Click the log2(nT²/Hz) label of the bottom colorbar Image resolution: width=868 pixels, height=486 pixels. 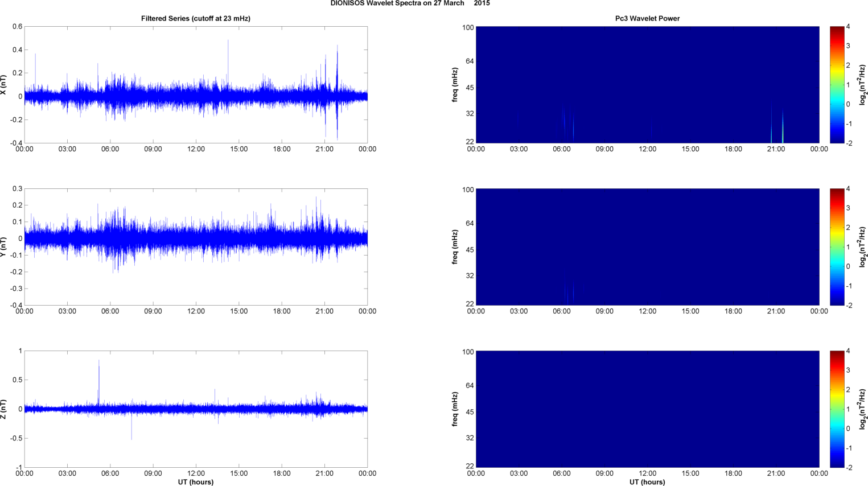pos(863,409)
